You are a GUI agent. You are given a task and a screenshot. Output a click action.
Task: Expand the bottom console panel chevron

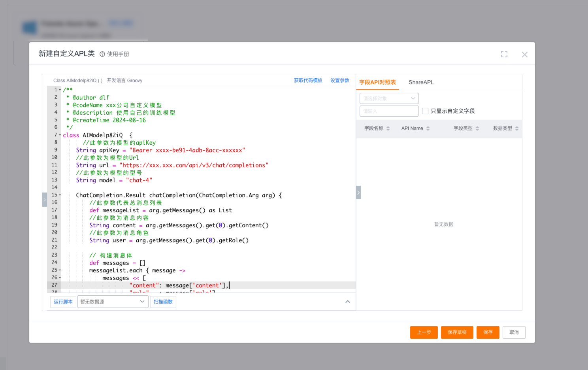(x=348, y=302)
